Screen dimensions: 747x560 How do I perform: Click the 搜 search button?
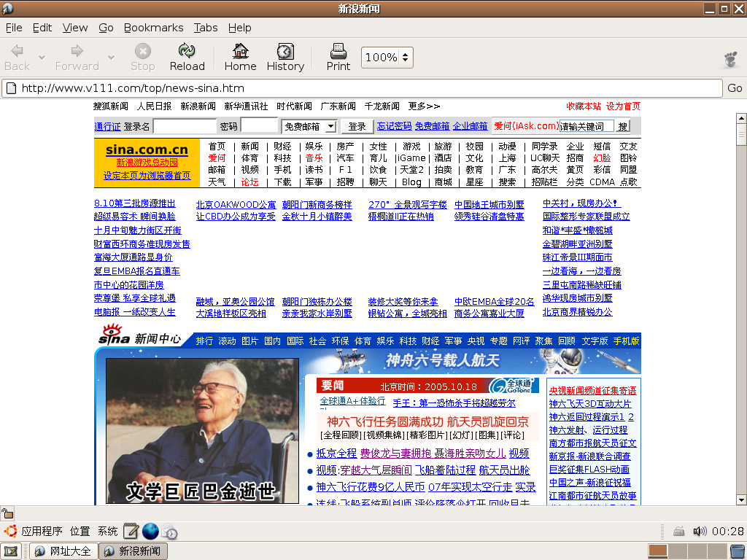[622, 126]
